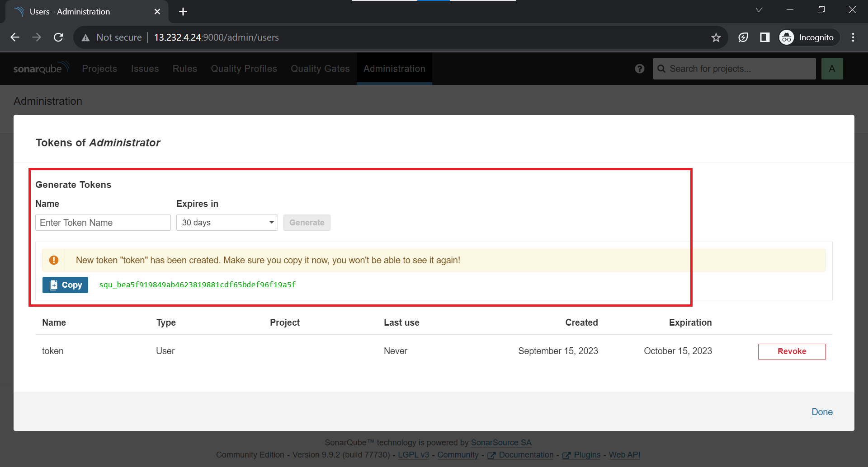Click the disabled Generate button
The image size is (868, 467).
click(x=307, y=223)
